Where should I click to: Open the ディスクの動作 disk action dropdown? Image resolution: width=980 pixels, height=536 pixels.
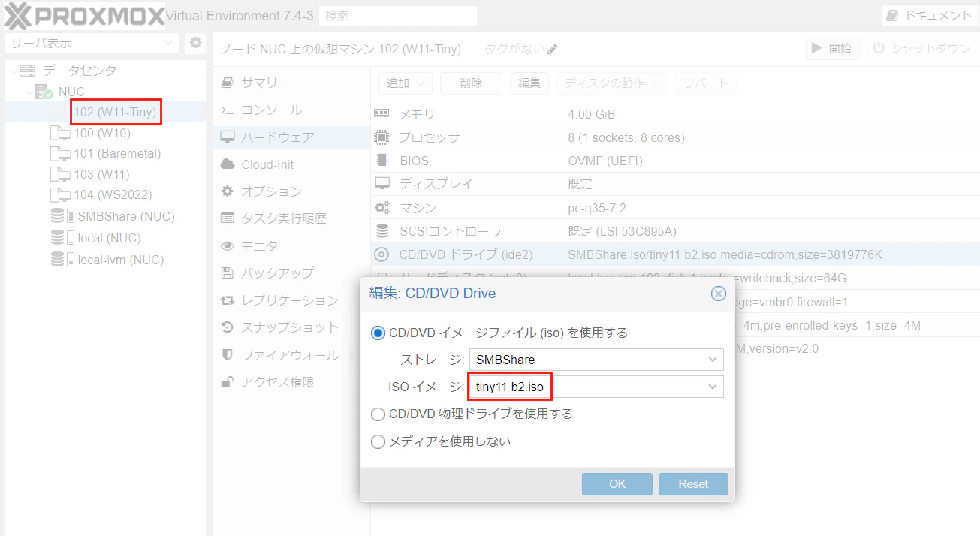coord(612,83)
